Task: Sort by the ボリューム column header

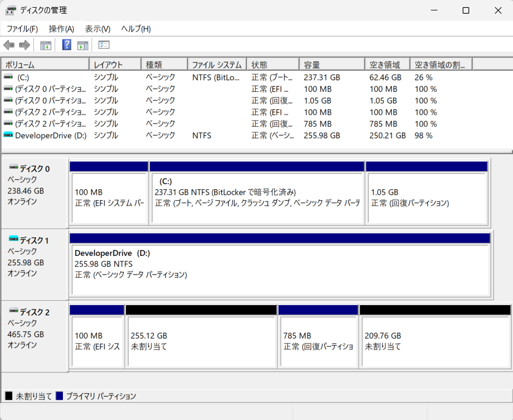Action: 45,65
